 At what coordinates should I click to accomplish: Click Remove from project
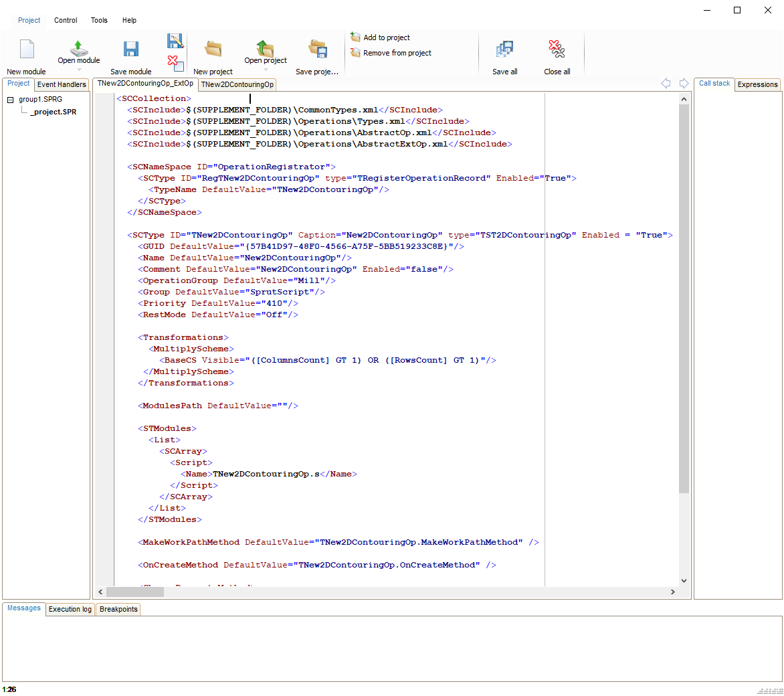pos(397,53)
